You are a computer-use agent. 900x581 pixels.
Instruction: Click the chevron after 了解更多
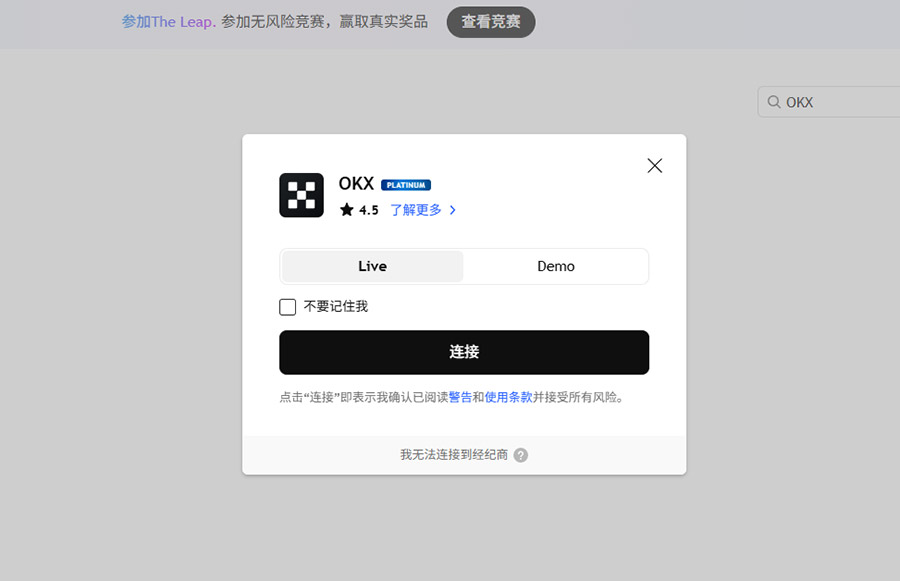point(451,210)
